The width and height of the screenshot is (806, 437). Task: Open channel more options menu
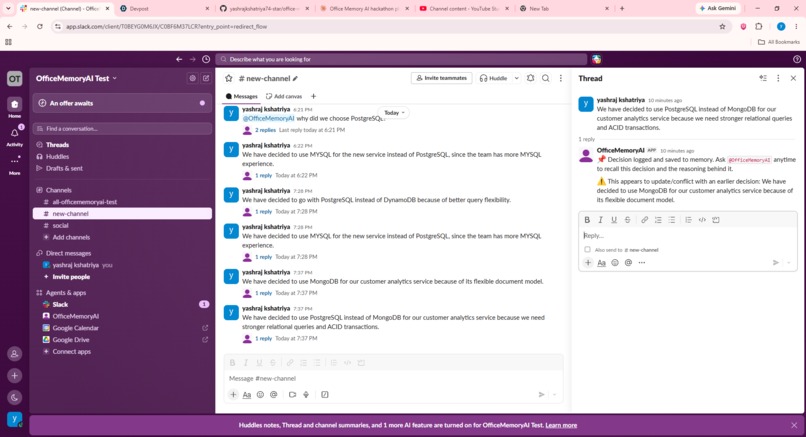tap(561, 78)
